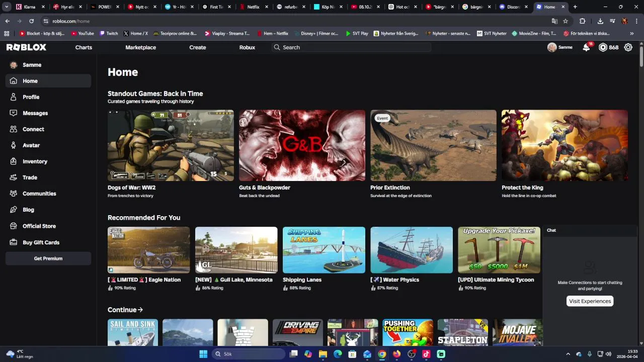The width and height of the screenshot is (644, 362).
Task: Open the Twitch bookmark
Action: (109, 34)
